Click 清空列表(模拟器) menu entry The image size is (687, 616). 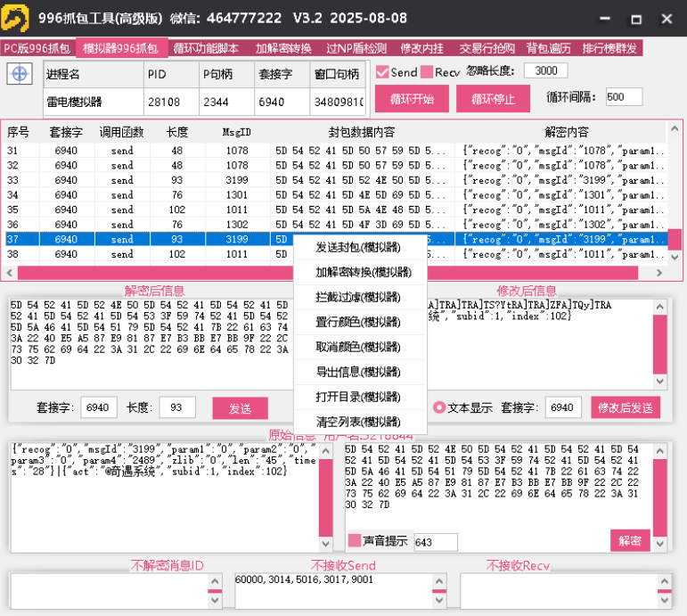[358, 422]
